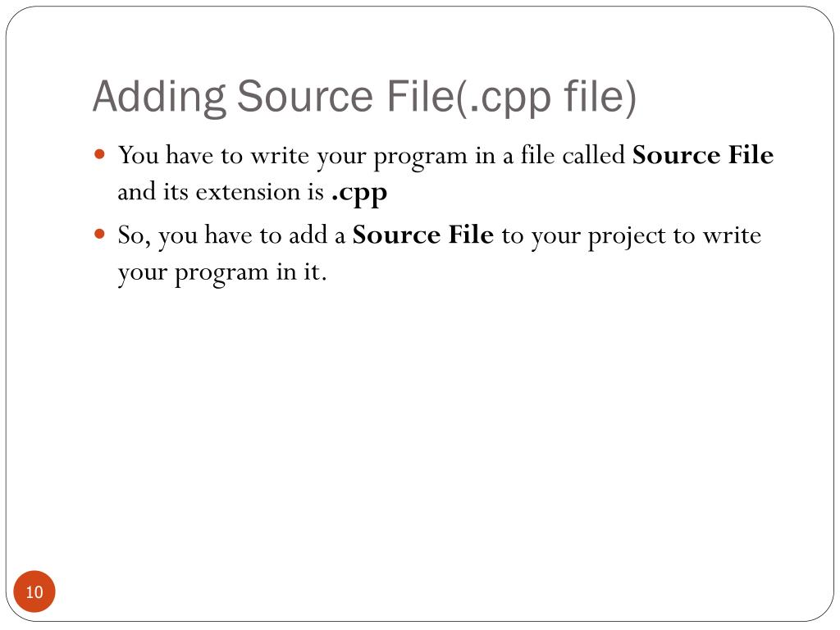This screenshot has height=630, width=840.
Task: Click 'your program in it.' line
Action: [x=222, y=273]
